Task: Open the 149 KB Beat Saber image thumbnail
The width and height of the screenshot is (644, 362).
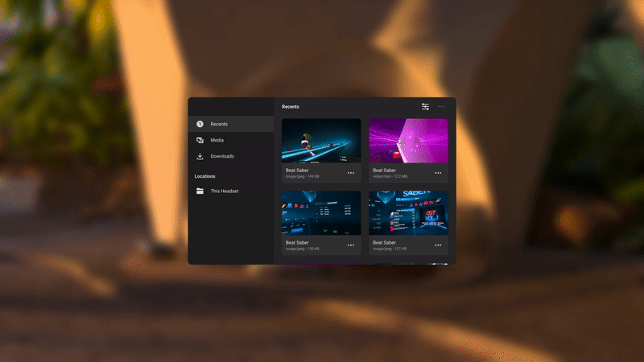Action: tap(321, 141)
